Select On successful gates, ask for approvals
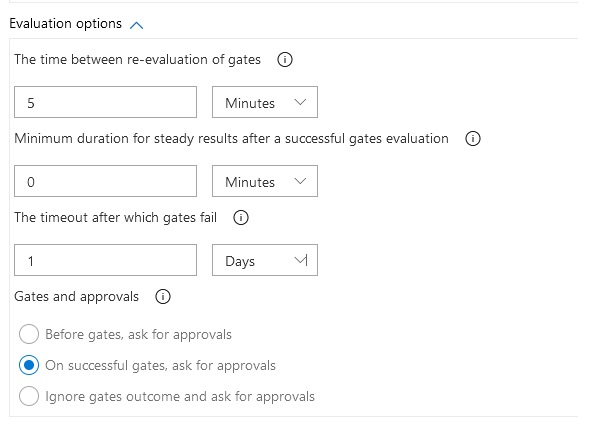The height and width of the screenshot is (427, 593). [x=29, y=365]
